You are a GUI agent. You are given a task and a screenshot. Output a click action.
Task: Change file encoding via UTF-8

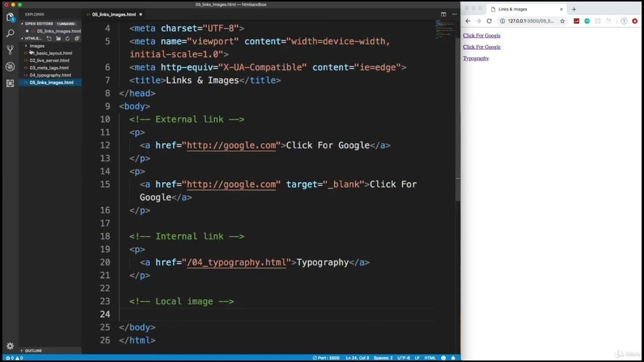pyautogui.click(x=404, y=358)
